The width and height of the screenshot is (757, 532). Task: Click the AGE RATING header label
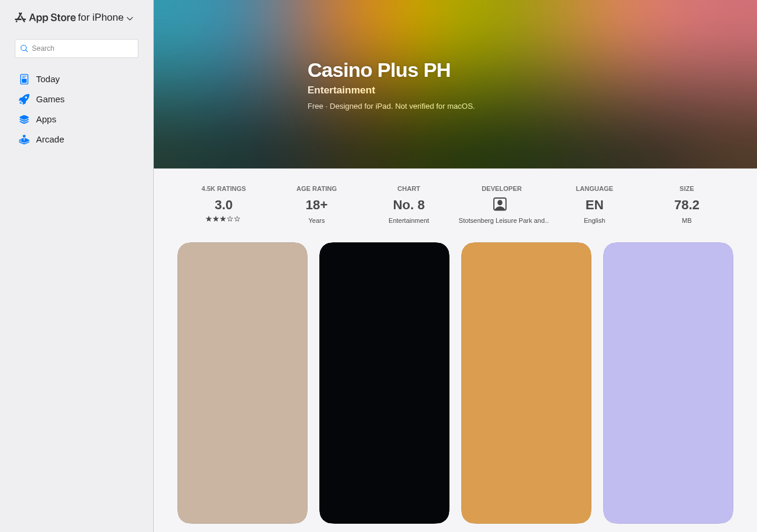coord(316,189)
